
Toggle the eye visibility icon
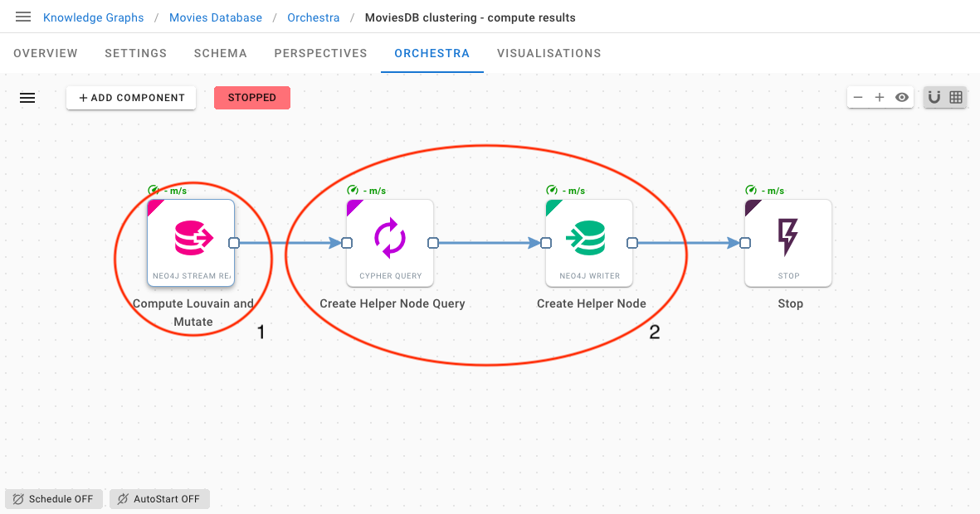point(902,98)
